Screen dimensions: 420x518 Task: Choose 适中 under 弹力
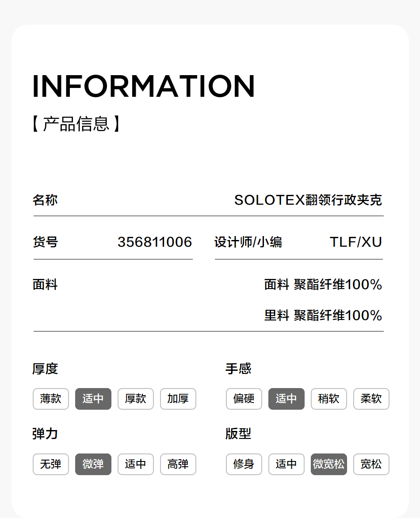pos(136,464)
